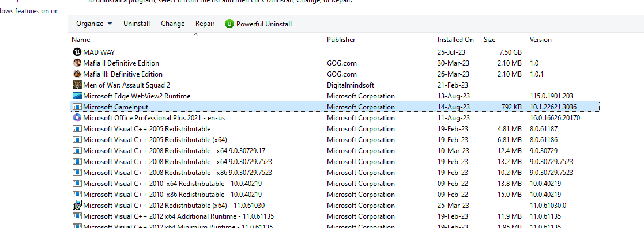Click the 10-Mar-23 installed date
The width and height of the screenshot is (644, 228).
pos(453,150)
